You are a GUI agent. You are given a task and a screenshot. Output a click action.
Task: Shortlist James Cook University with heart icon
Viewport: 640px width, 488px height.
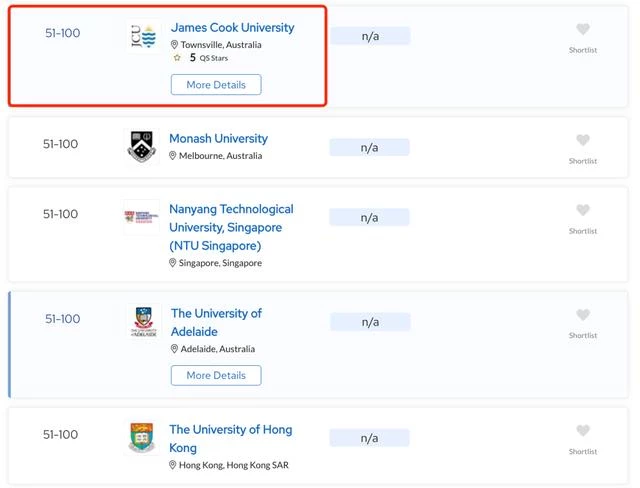[x=583, y=29]
